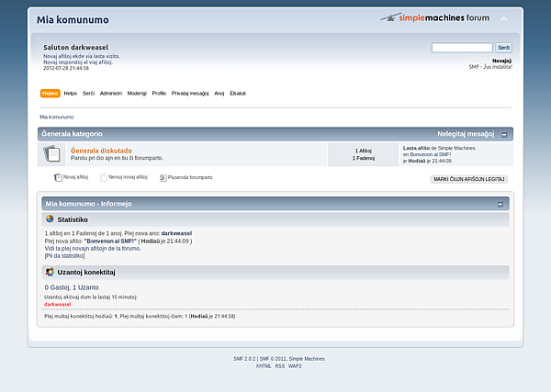Collapse the header with the top arrow
The width and height of the screenshot is (551, 392).
[503, 18]
